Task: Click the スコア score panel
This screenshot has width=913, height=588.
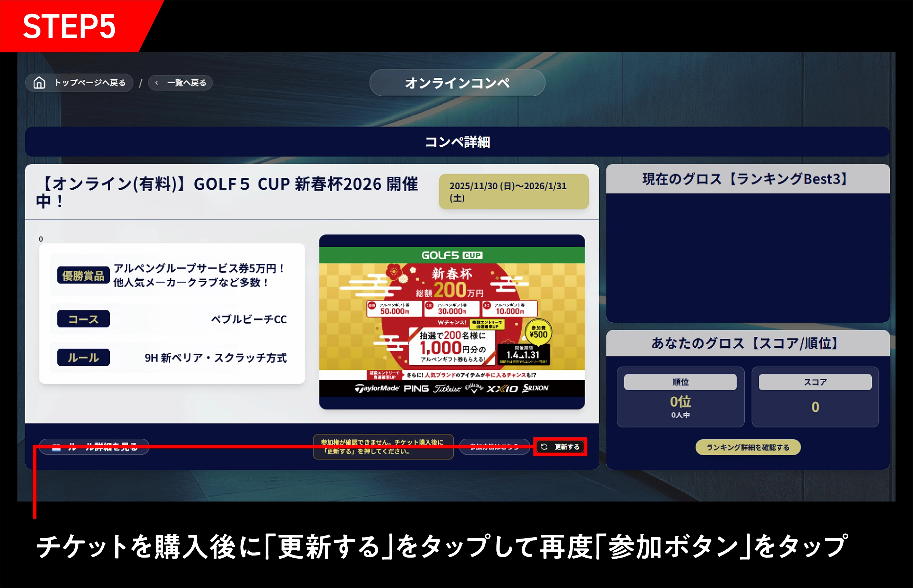Action: pyautogui.click(x=815, y=397)
